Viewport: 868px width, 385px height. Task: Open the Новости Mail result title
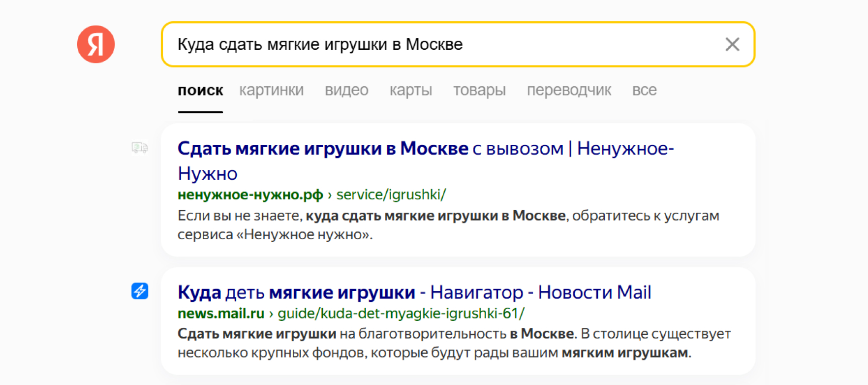(414, 292)
